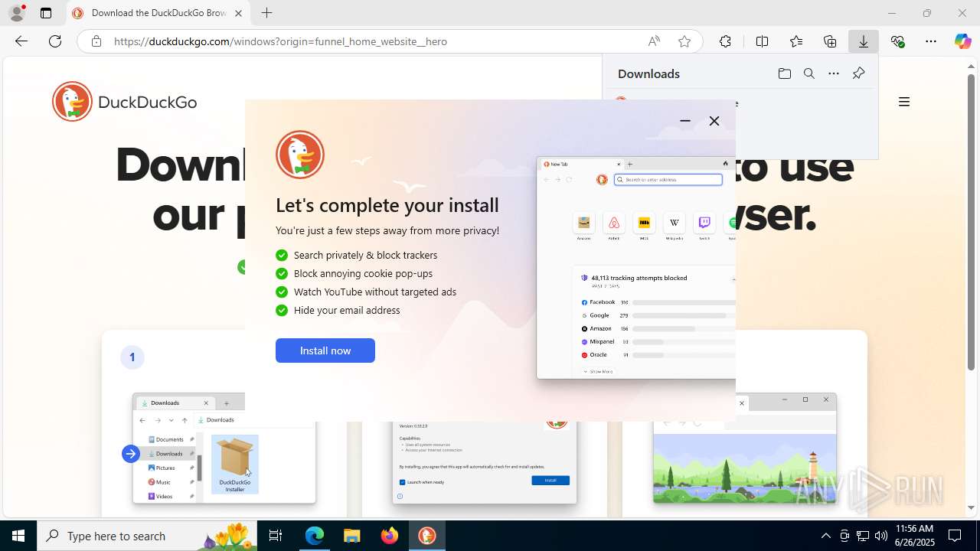
Task: Click the Edge profile icon
Action: [x=17, y=13]
